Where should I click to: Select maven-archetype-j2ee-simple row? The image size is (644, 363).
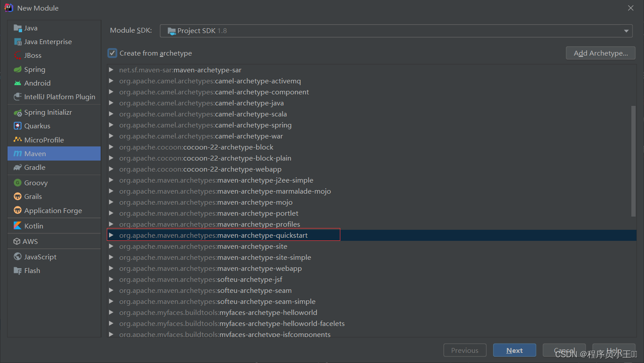[x=372, y=180]
